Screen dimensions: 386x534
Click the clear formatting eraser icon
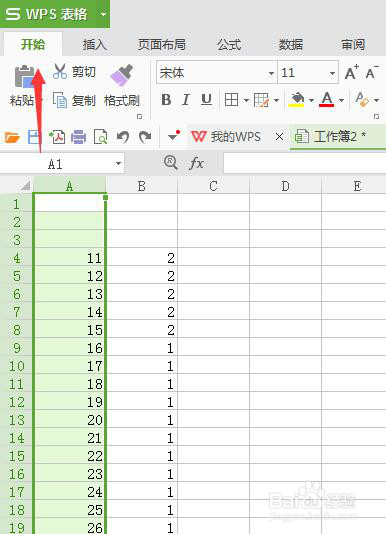(361, 100)
